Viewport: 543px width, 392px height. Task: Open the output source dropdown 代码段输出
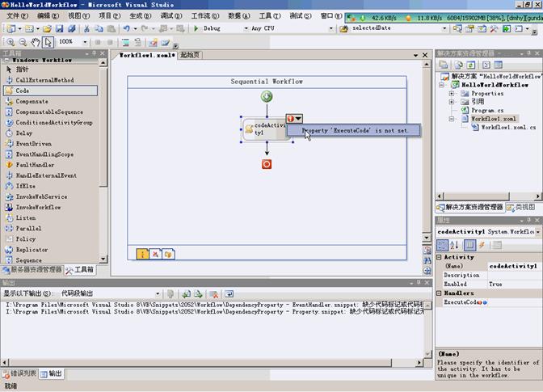(x=158, y=294)
